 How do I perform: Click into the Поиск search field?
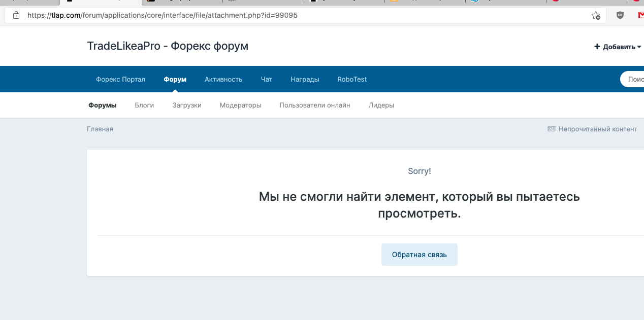(x=632, y=79)
